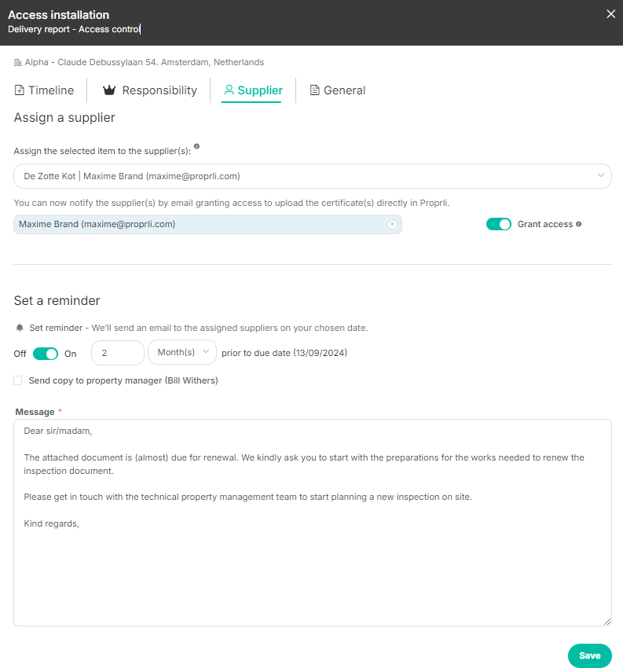Remove Maxime Brand email recipient chip
Image resolution: width=623 pixels, height=672 pixels.
[x=392, y=224]
